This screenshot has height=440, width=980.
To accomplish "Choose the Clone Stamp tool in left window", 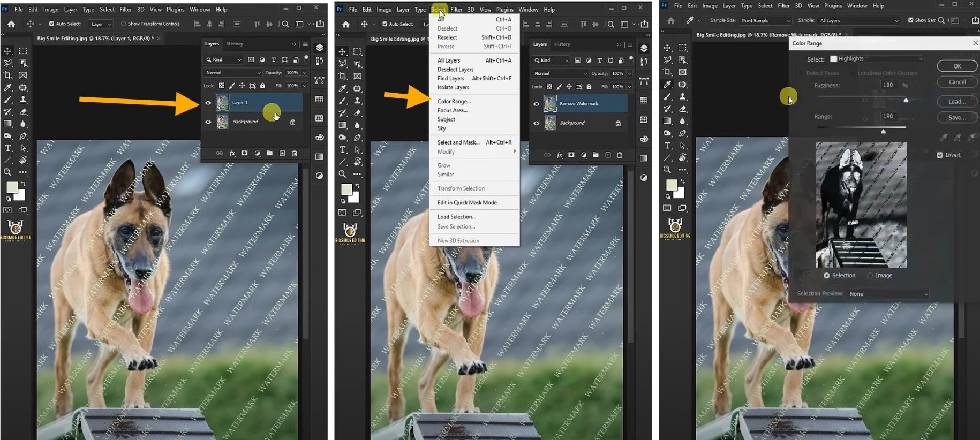I will pos(23,100).
